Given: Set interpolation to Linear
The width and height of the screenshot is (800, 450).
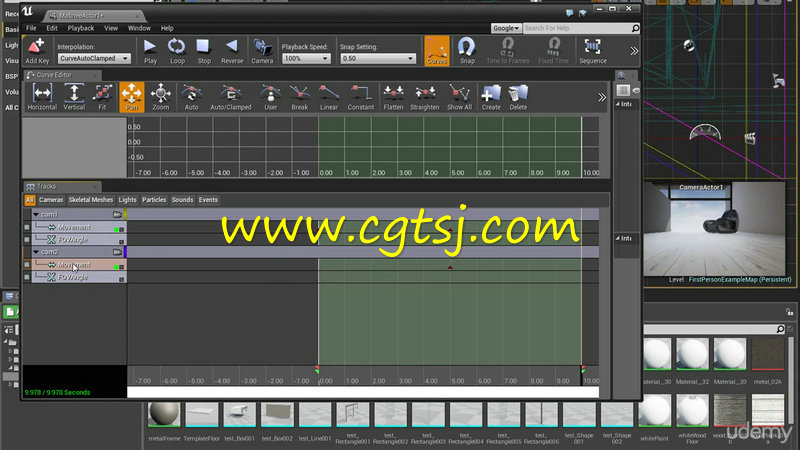Looking at the screenshot, I should pos(329,97).
